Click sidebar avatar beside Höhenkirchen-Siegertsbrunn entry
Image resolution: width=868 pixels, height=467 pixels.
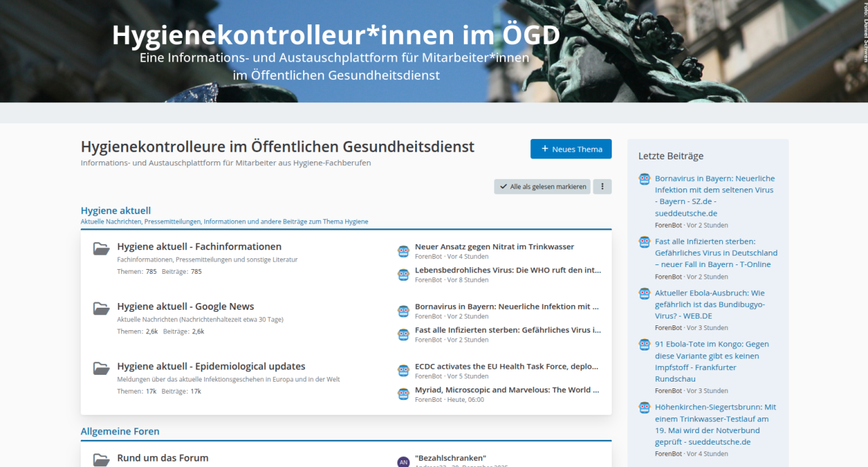point(644,407)
